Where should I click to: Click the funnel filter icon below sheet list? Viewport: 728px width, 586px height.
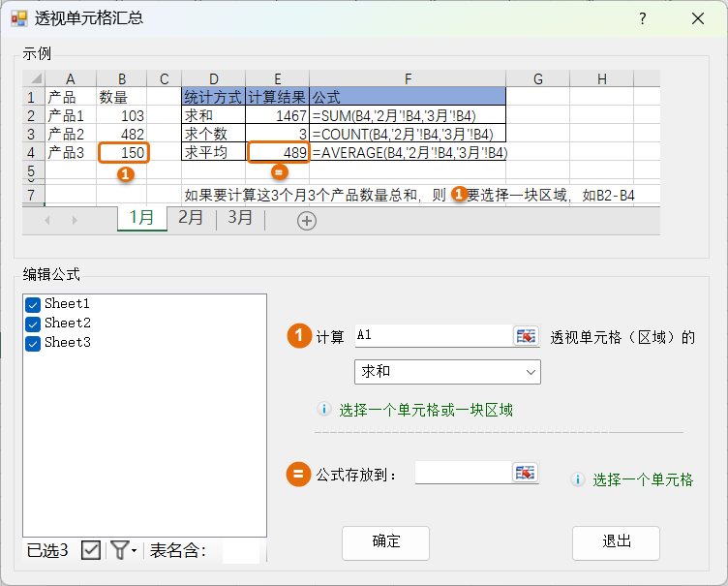point(118,550)
